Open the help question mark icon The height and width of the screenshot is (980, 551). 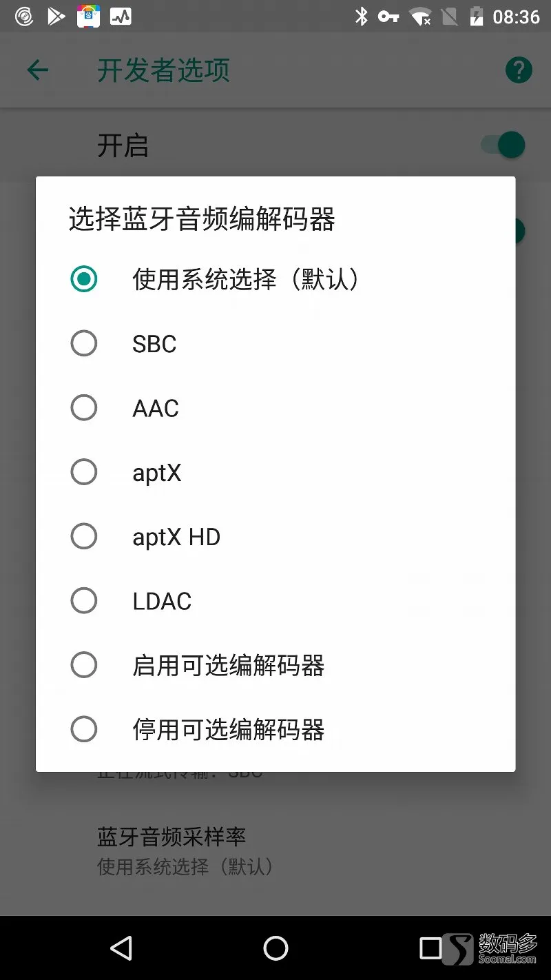click(x=519, y=70)
